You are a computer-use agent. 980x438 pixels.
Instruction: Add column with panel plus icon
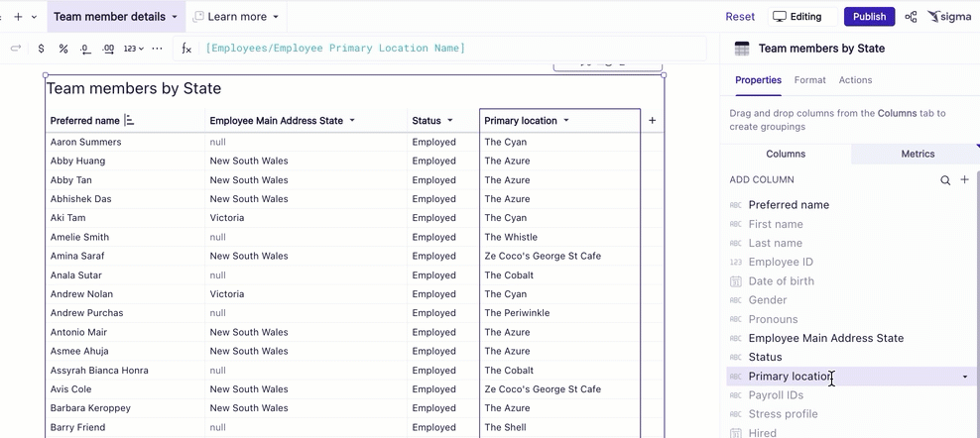click(964, 180)
